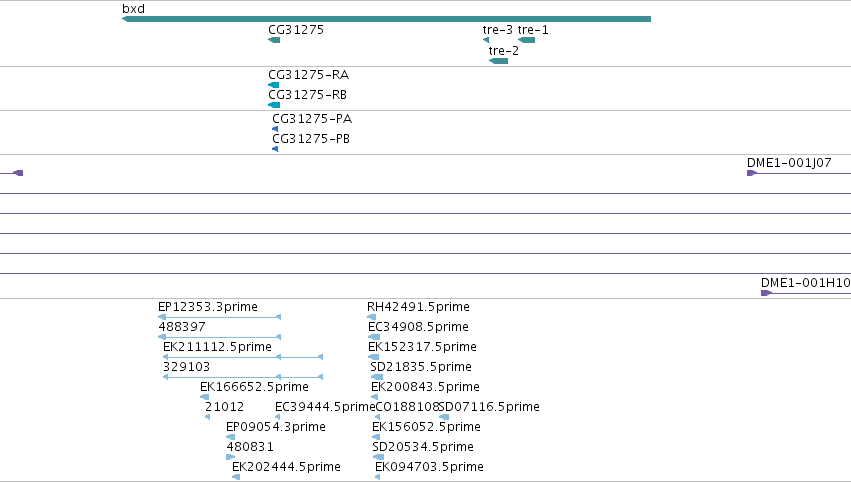Screen dimensions: 851x482
Task: Click the RH42491.5prime EST glyph
Action: [371, 317]
